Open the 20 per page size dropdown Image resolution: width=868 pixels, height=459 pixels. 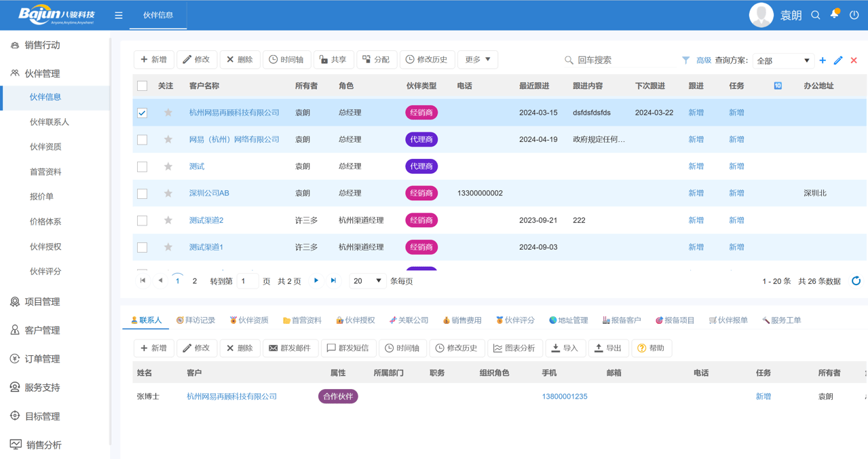pyautogui.click(x=367, y=281)
